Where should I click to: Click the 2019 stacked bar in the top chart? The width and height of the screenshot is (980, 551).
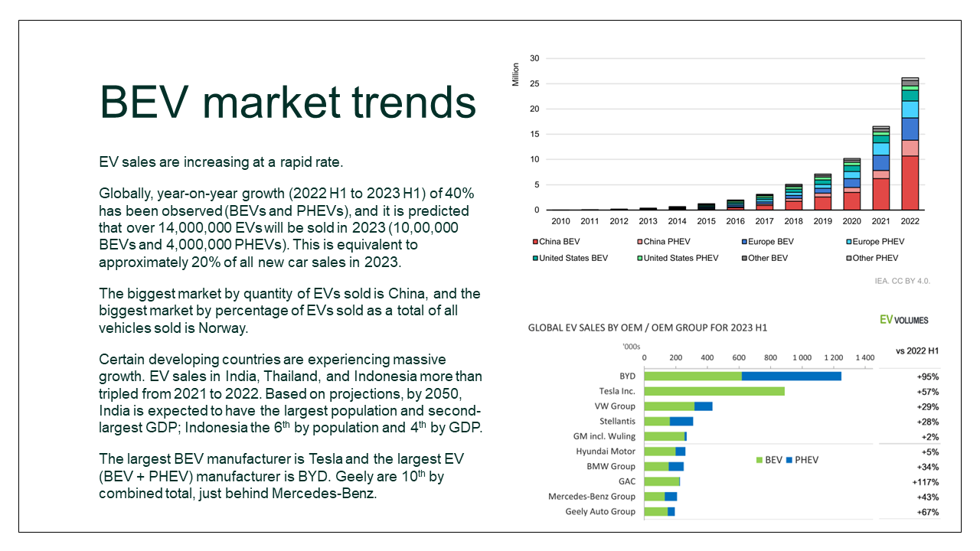point(823,191)
